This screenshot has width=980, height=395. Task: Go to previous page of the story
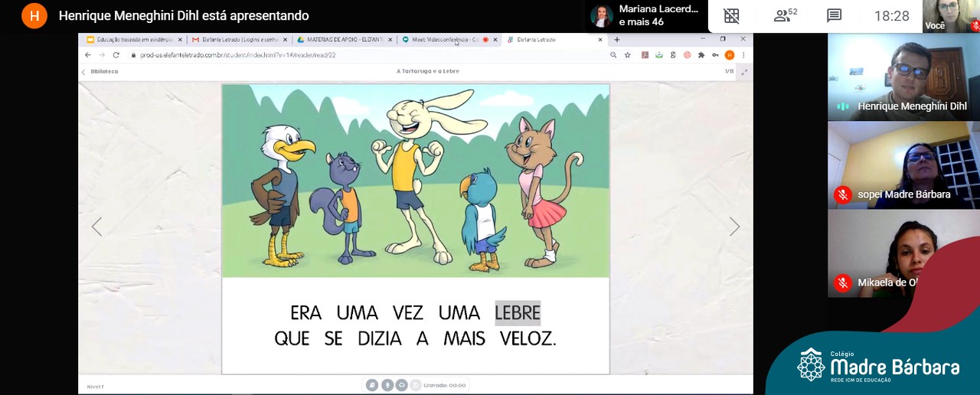[96, 227]
